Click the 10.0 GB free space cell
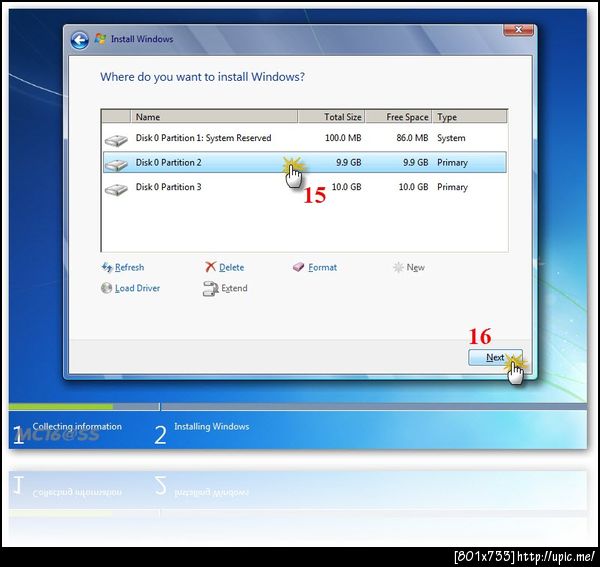The image size is (600, 567). (413, 187)
